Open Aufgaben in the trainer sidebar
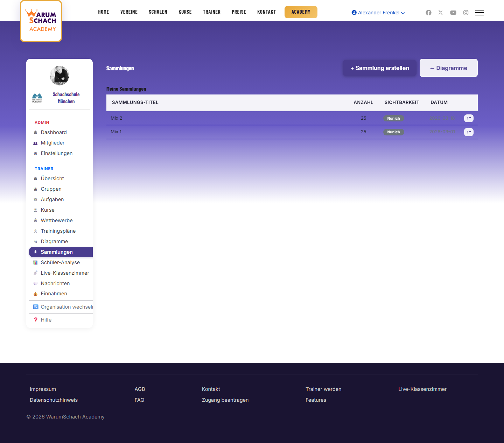 click(52, 199)
